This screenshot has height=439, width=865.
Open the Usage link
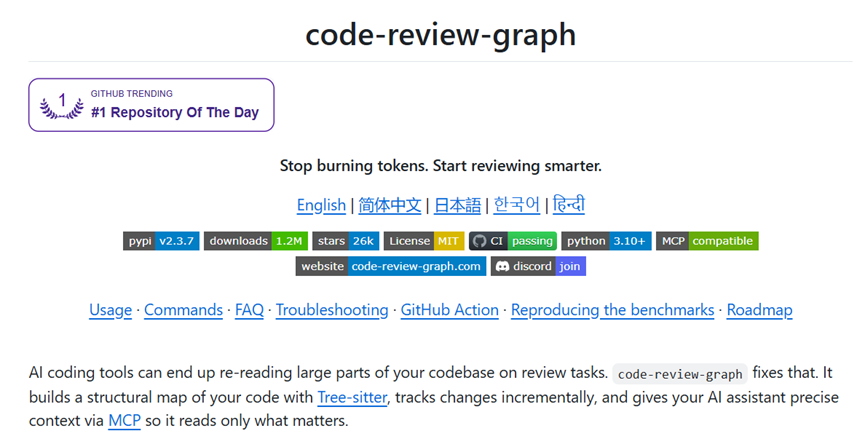click(110, 310)
